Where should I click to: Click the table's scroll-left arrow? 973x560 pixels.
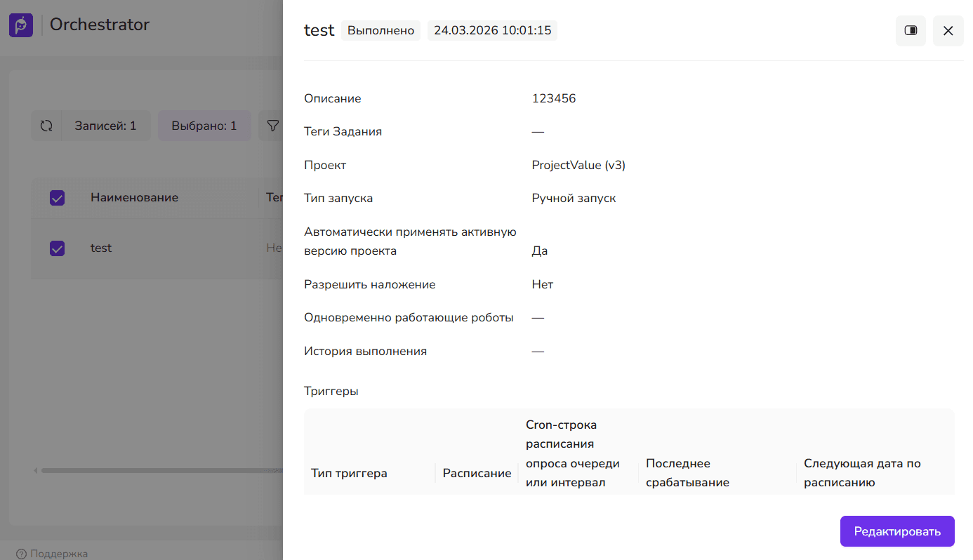pos(37,470)
